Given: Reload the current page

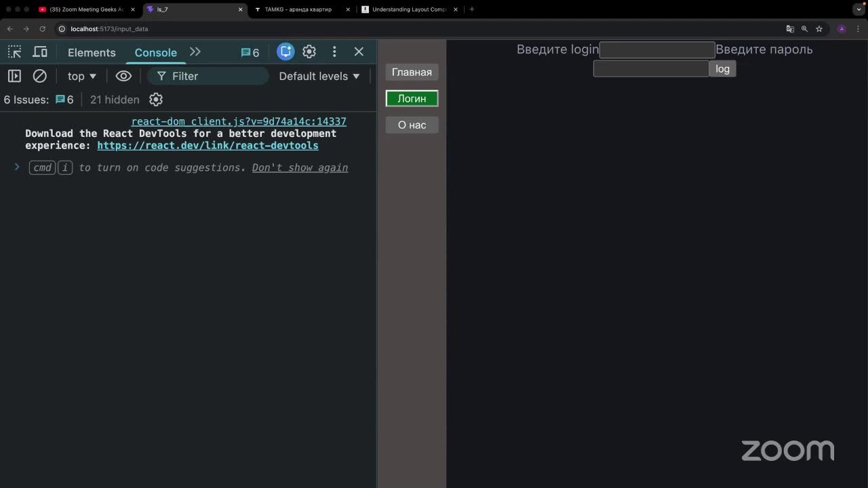Looking at the screenshot, I should [x=42, y=29].
